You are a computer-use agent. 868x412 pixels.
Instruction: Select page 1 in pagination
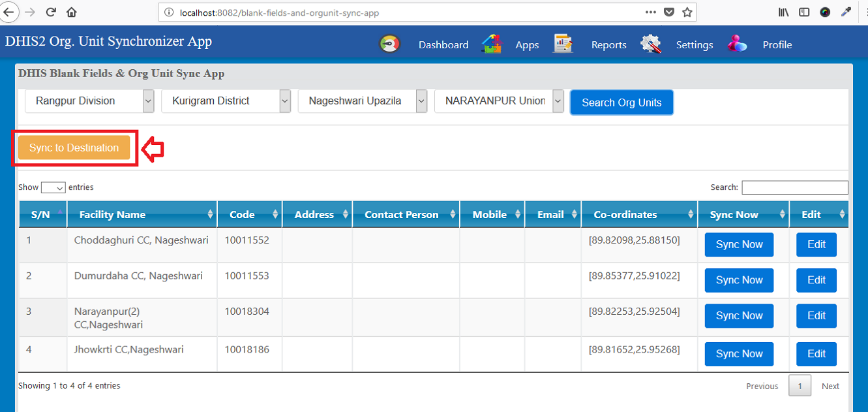(x=800, y=386)
